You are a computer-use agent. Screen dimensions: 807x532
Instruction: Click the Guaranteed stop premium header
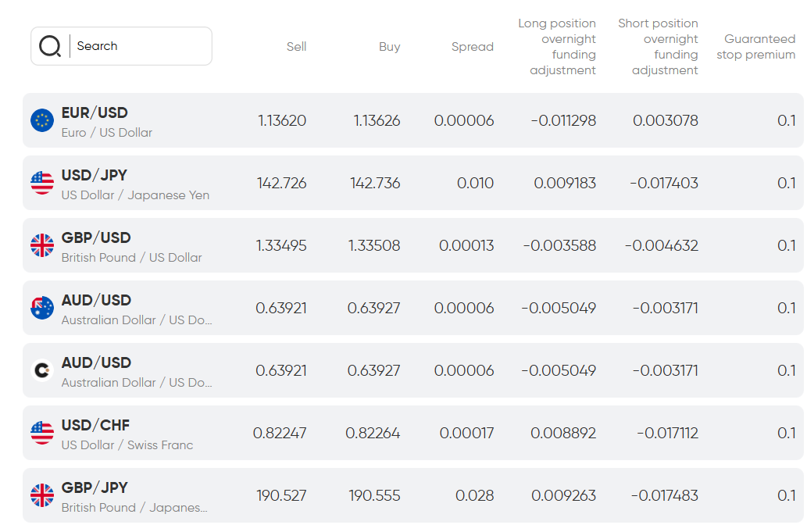tap(755, 47)
